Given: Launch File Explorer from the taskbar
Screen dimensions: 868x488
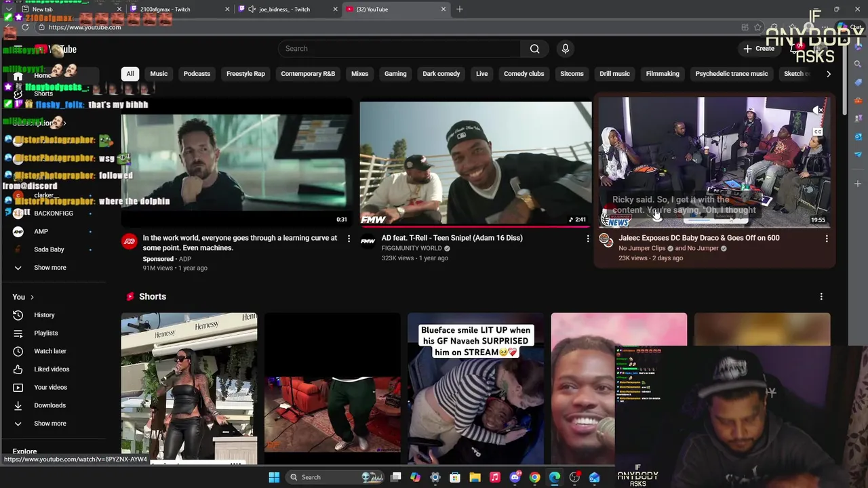Looking at the screenshot, I should coord(475,477).
